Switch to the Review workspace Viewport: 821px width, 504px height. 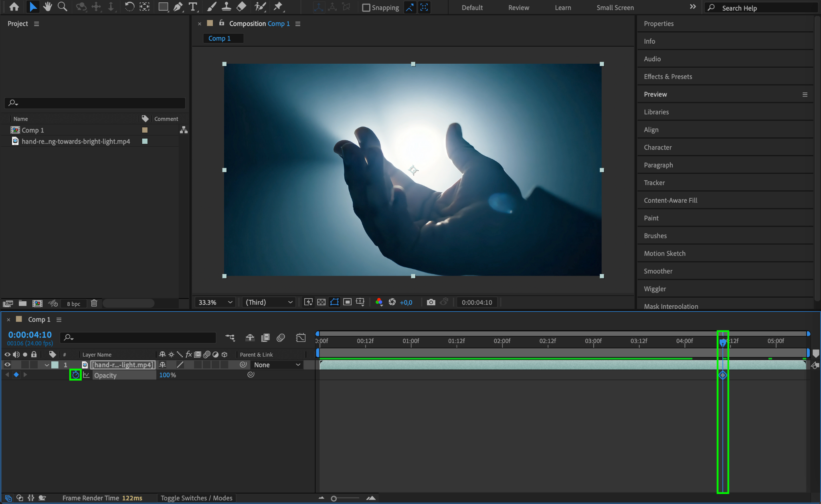(518, 8)
